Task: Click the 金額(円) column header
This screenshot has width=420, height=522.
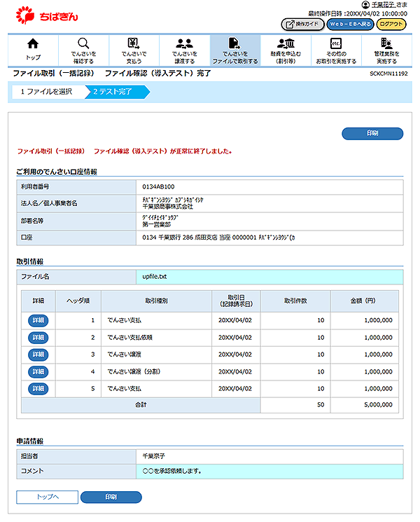Action: pyautogui.click(x=365, y=301)
